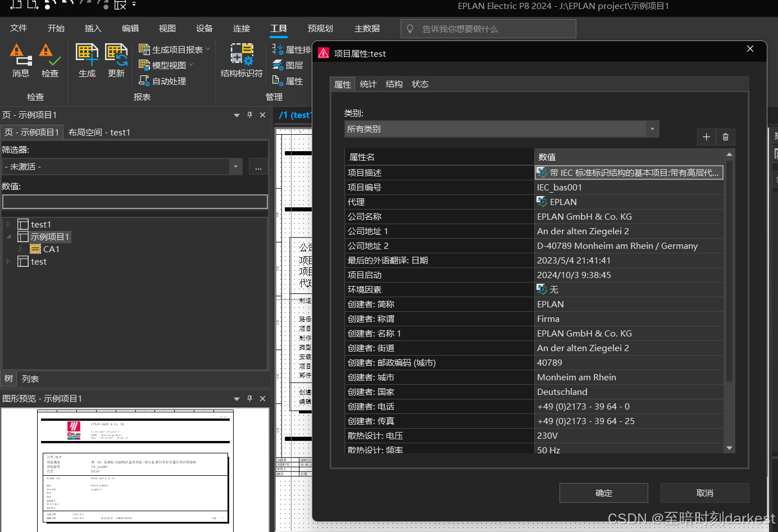Screen dimensions: 778x532
Task: Click 确定 to confirm properties
Action: [x=604, y=493]
